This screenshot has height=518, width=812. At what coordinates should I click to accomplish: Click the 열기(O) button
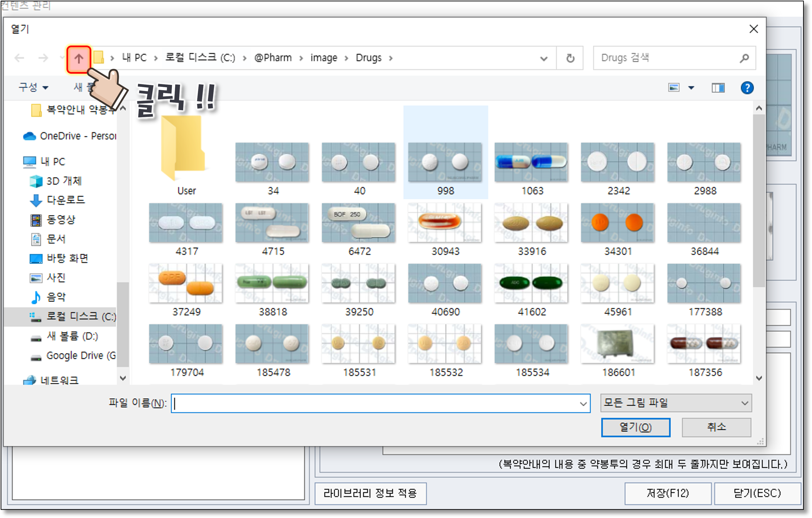635,427
